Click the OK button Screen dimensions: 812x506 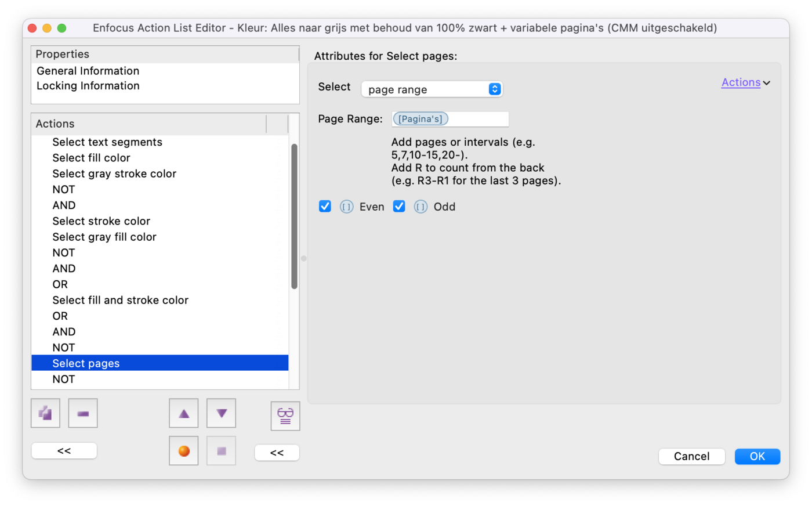click(757, 456)
